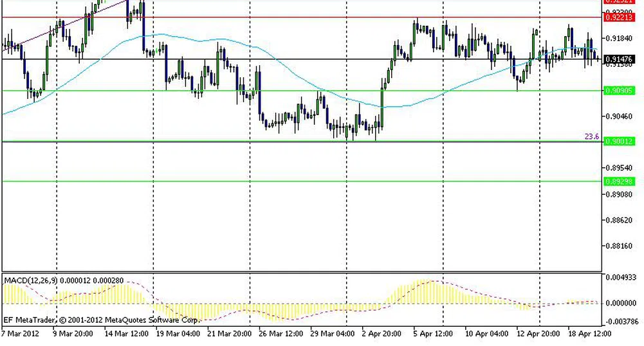
Task: Click the green 0.89298 price level label
Action: click(x=620, y=181)
